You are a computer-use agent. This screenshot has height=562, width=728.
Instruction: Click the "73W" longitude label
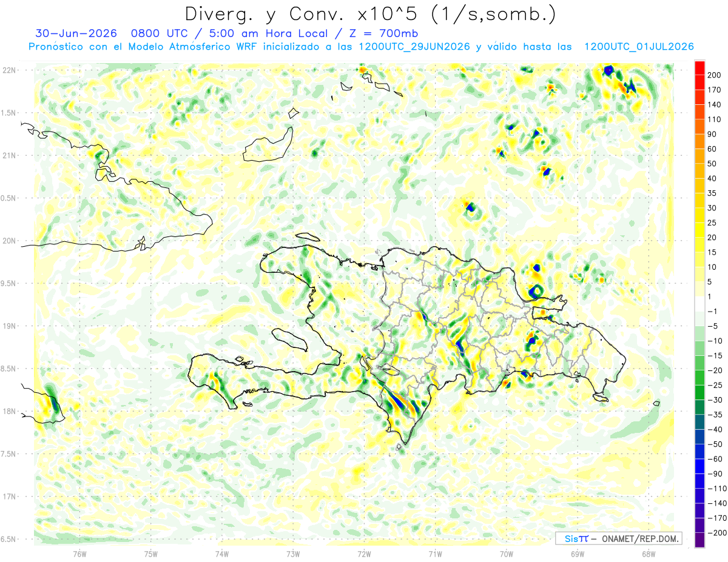pyautogui.click(x=293, y=554)
